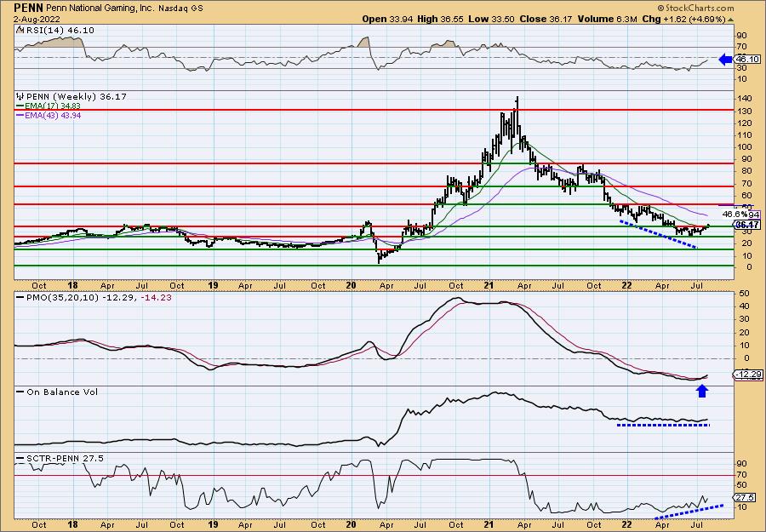
Task: Click the 46.10 RSI value tag on right axis
Action: click(x=748, y=60)
